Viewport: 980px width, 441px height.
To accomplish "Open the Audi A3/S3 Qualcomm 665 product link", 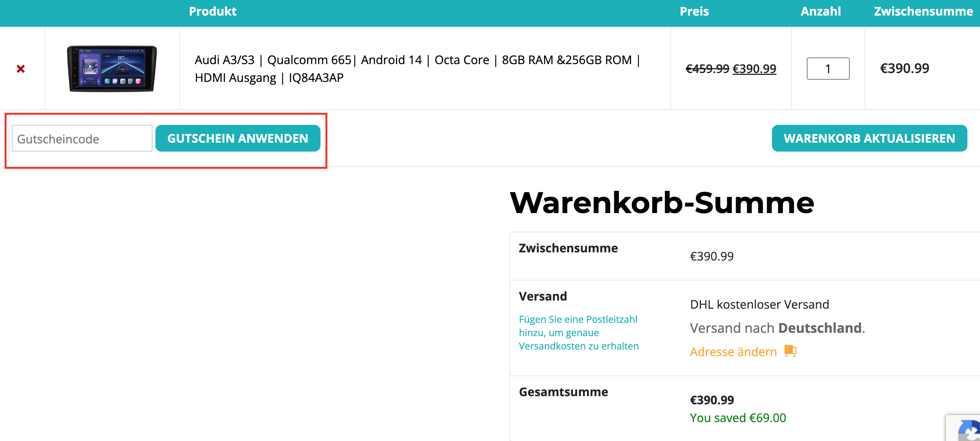I will click(x=417, y=69).
